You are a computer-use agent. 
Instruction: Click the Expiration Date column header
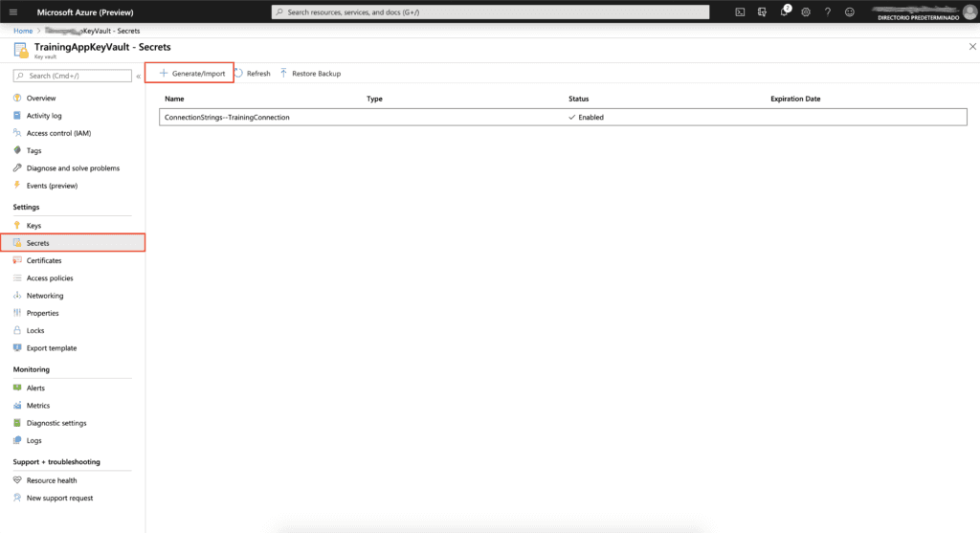(x=795, y=99)
